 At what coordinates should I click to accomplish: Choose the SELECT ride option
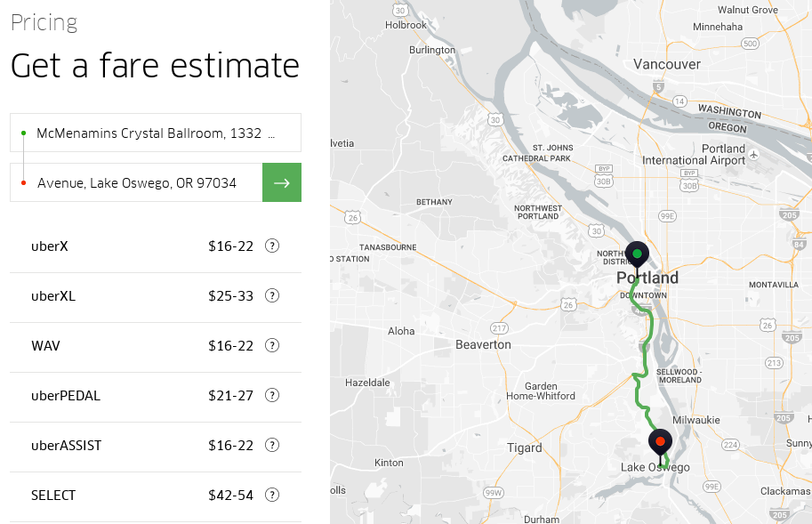[53, 495]
